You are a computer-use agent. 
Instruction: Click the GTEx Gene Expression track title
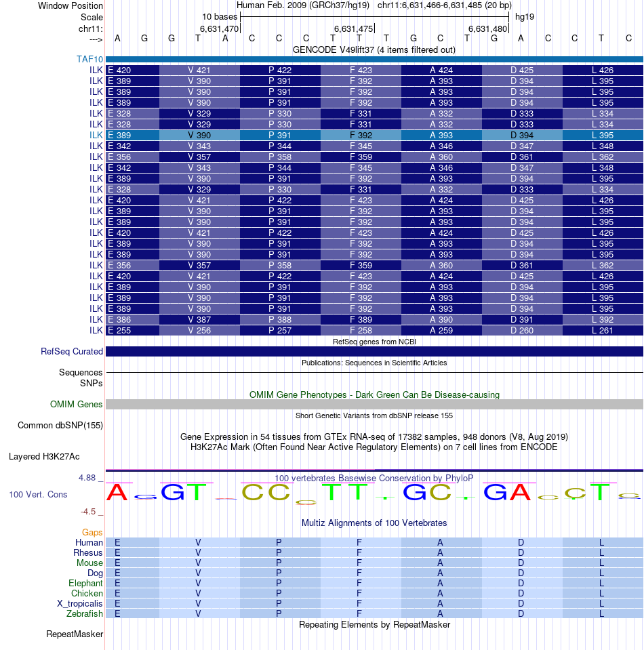tap(374, 437)
